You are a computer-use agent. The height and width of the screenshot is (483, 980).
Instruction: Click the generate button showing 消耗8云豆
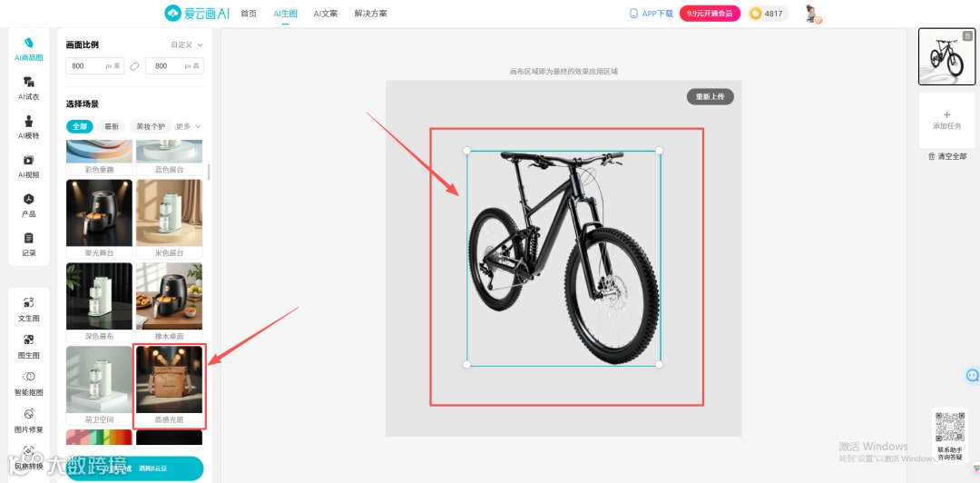click(135, 468)
